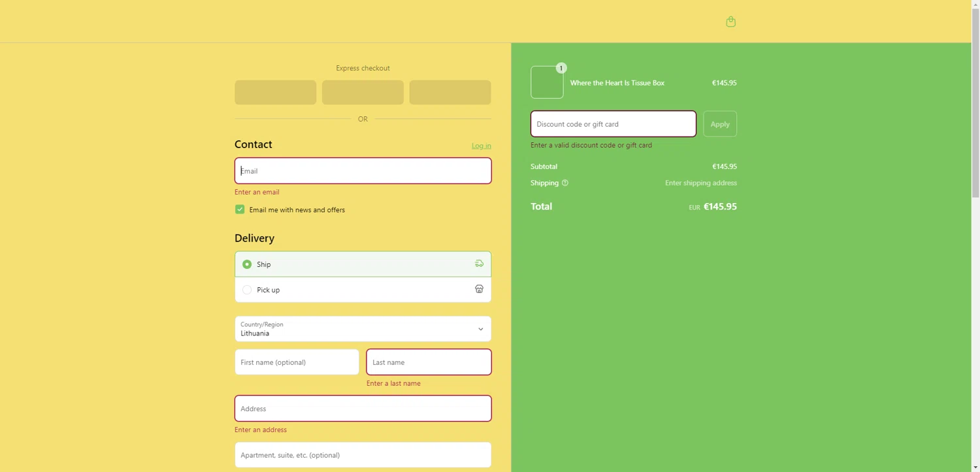Image resolution: width=980 pixels, height=472 pixels.
Task: Click the third express checkout button
Action: point(450,93)
